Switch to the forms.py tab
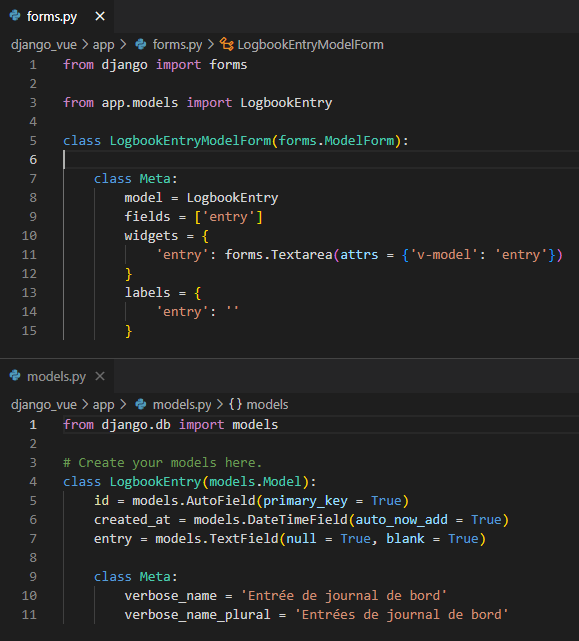This screenshot has height=641, width=579. click(x=52, y=16)
